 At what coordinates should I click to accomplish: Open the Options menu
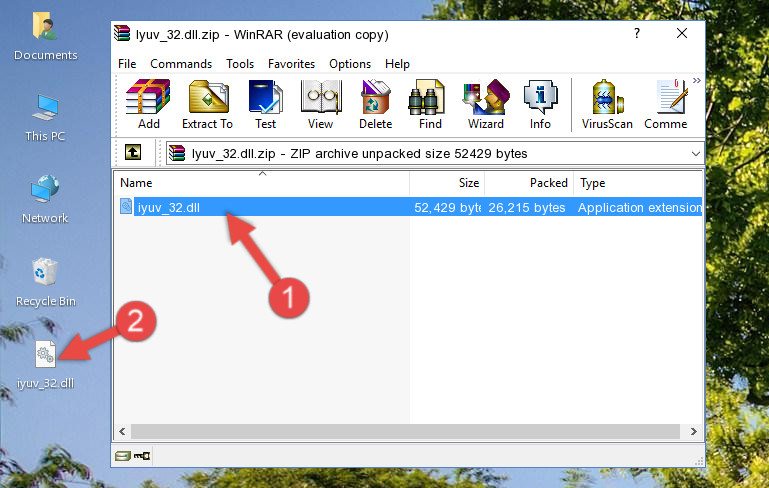coord(350,64)
